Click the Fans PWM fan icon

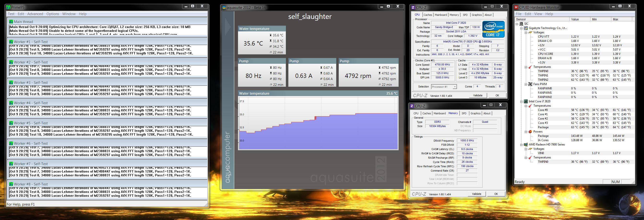pyautogui.click(x=530, y=84)
